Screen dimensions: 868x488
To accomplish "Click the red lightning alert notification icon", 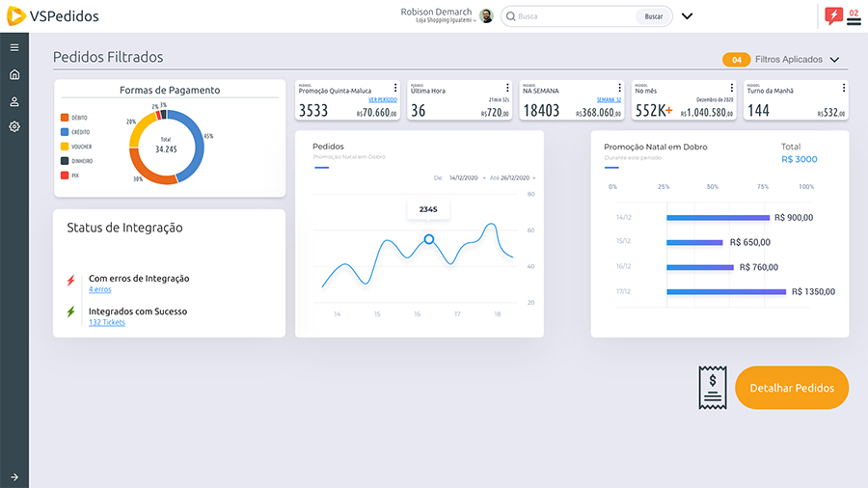I will pos(833,15).
